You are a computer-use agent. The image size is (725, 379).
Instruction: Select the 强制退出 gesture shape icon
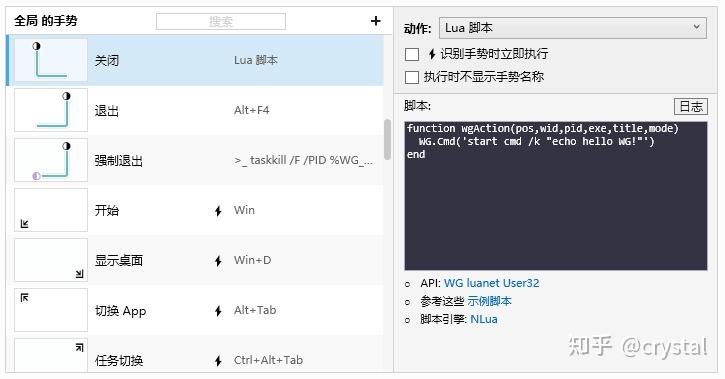[51, 160]
